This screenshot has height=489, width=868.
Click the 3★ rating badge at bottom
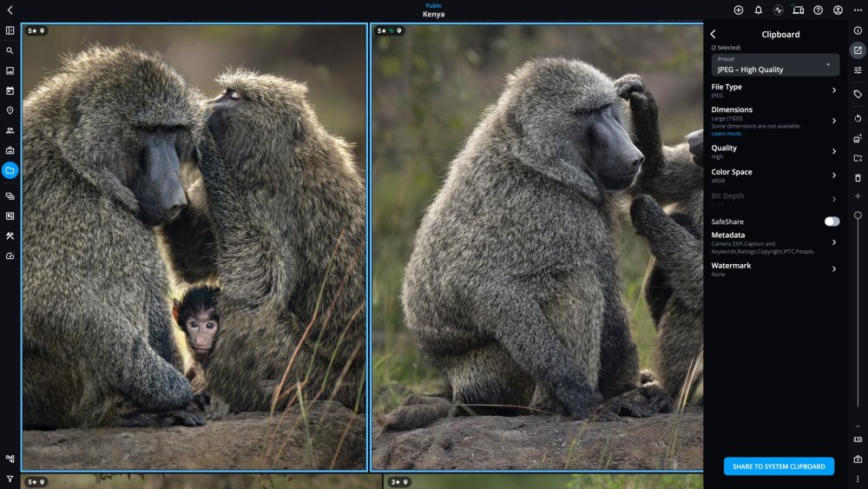(399, 482)
